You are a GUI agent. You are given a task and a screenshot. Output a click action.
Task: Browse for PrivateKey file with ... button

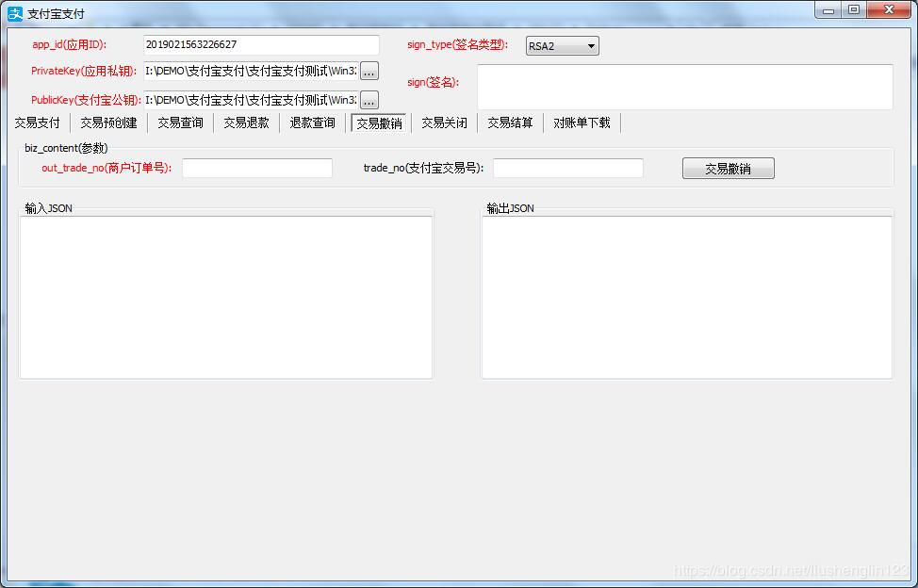(369, 72)
